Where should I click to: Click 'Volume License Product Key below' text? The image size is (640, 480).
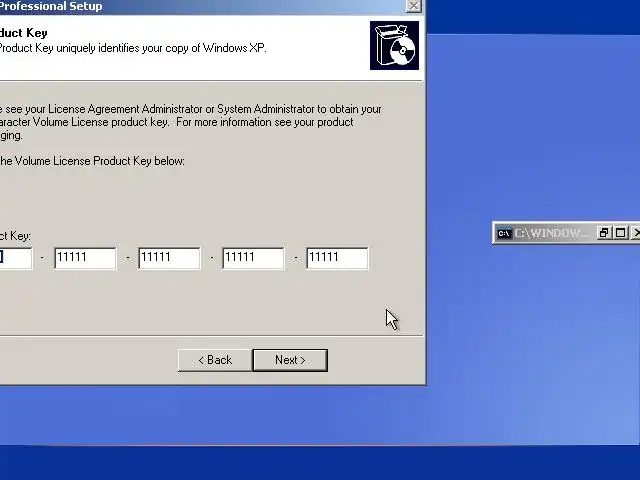pyautogui.click(x=100, y=161)
